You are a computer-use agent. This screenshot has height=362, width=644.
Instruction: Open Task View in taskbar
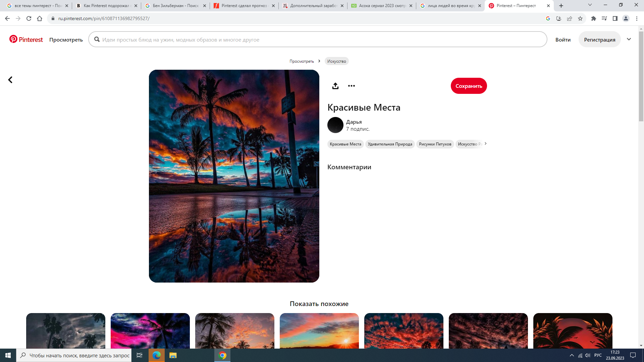(x=140, y=355)
